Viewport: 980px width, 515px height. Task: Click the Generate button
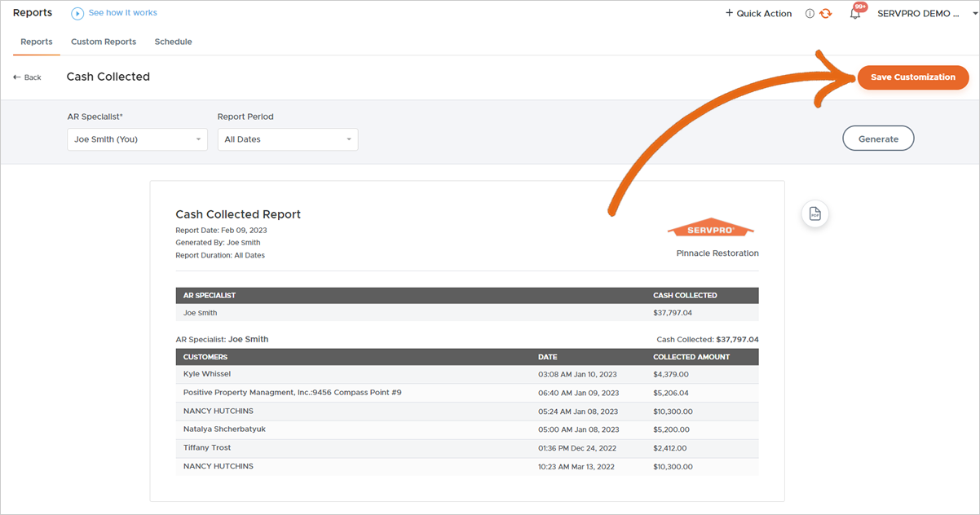878,139
